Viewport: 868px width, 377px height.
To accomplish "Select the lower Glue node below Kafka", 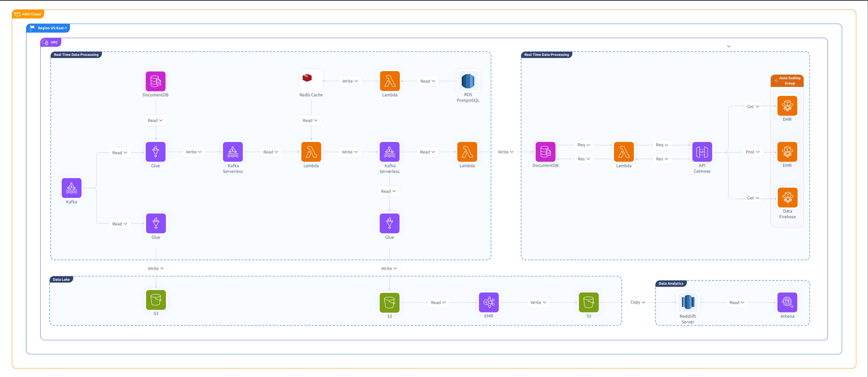I will [156, 223].
